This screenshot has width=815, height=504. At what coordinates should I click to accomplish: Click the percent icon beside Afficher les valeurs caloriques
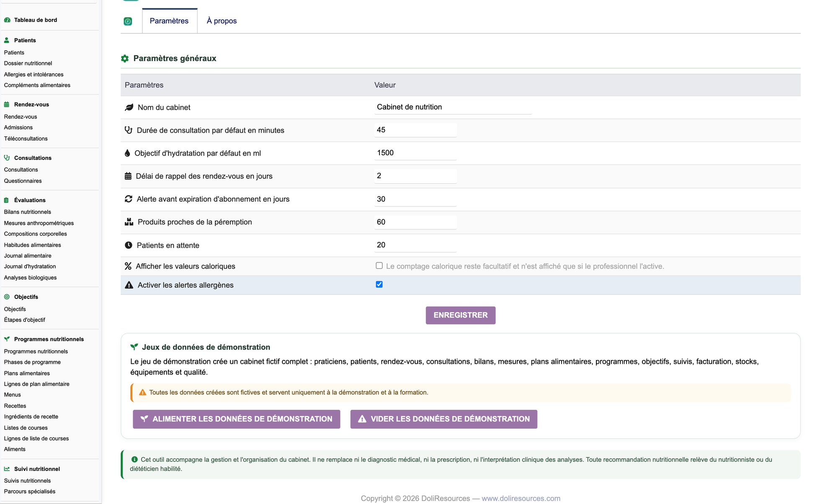[128, 266]
